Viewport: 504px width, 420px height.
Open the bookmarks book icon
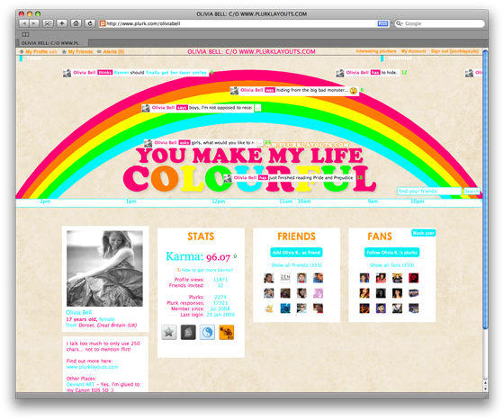coord(25,34)
